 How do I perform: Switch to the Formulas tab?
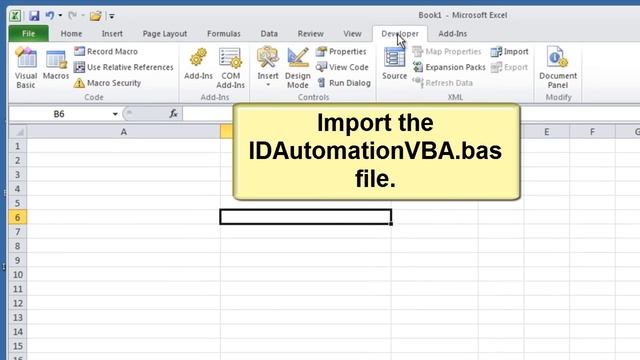click(x=224, y=33)
